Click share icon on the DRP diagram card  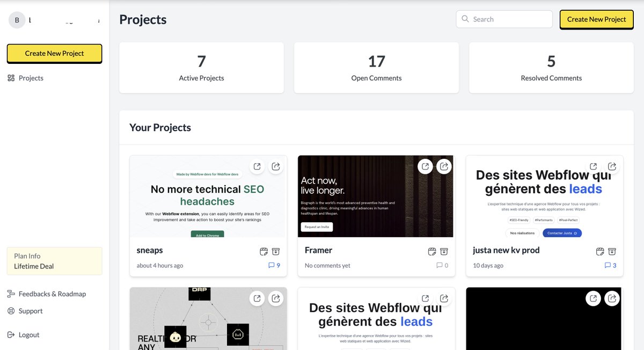click(276, 298)
